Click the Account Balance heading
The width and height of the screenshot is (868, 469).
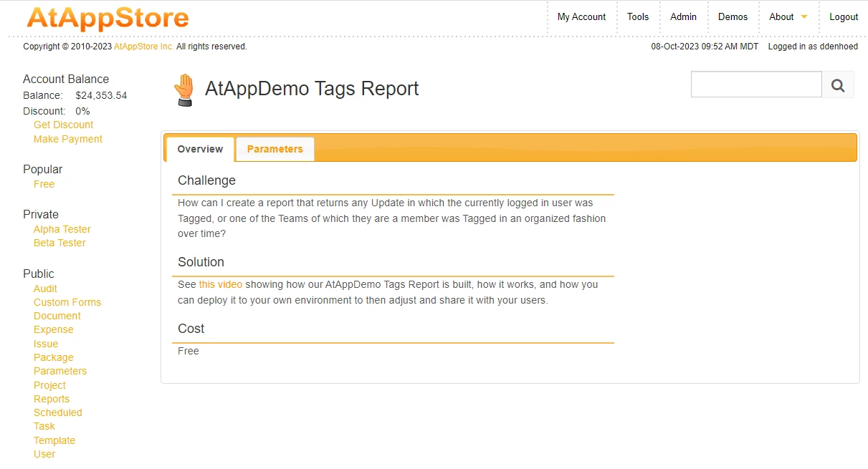66,79
